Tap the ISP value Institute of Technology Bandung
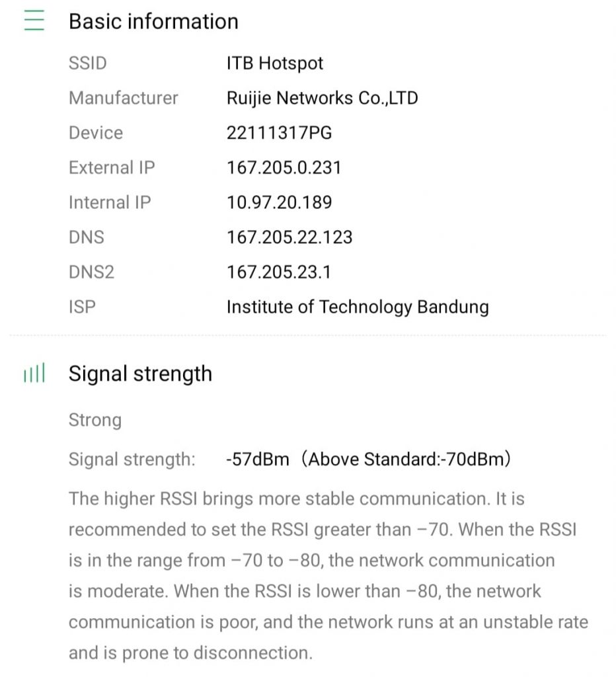The height and width of the screenshot is (677, 616). (357, 307)
